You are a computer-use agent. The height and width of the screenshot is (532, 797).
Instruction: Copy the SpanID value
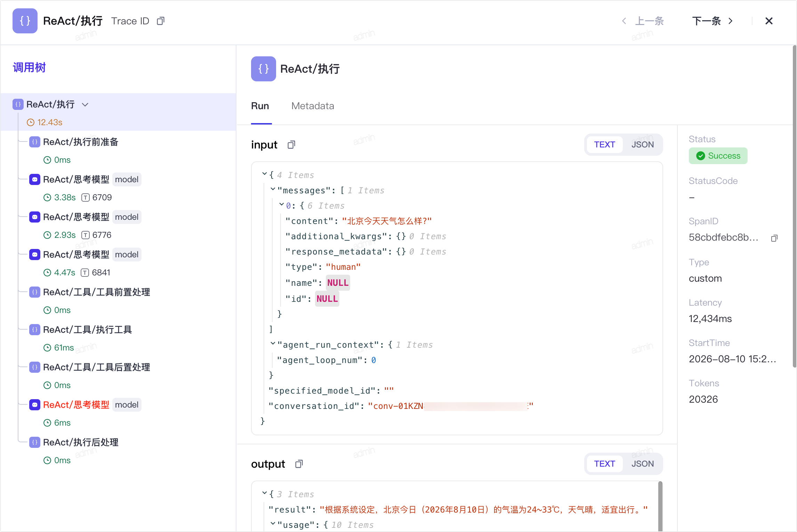pos(774,238)
